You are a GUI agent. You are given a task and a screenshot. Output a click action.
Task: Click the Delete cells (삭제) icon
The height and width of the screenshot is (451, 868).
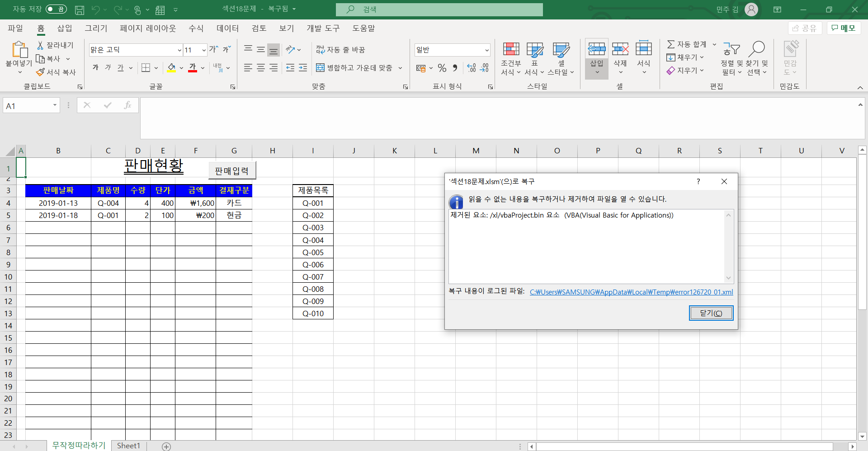620,49
